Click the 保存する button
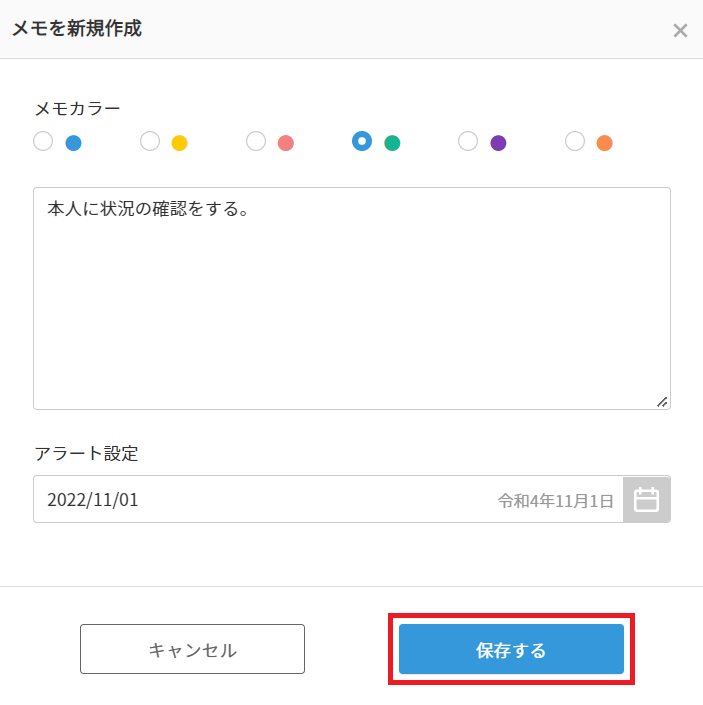Screen dimensions: 703x705 click(511, 650)
